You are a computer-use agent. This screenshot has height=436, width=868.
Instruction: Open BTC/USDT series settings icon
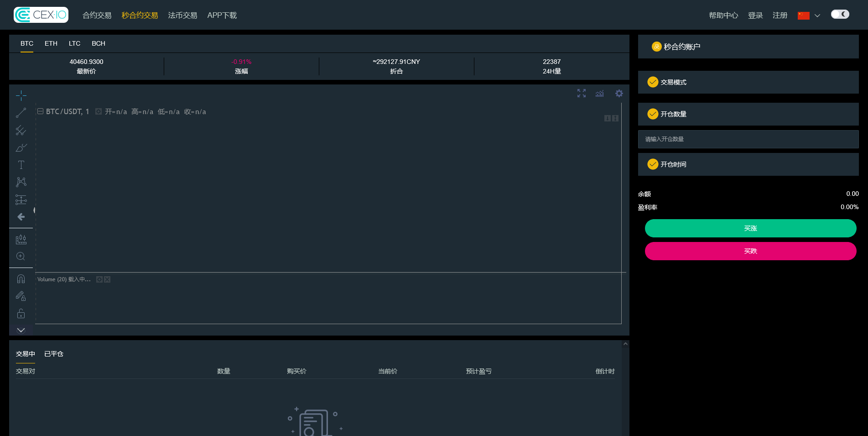coord(99,111)
